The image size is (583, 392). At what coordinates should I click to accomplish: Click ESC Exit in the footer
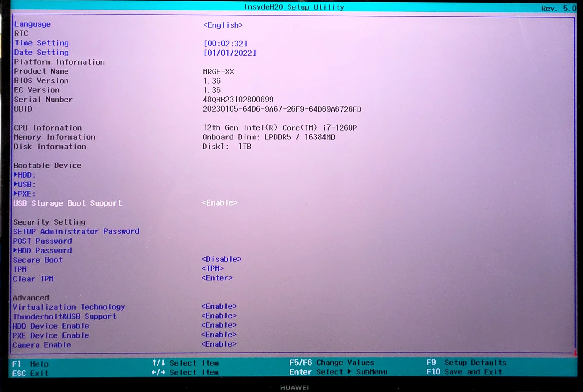pyautogui.click(x=30, y=373)
